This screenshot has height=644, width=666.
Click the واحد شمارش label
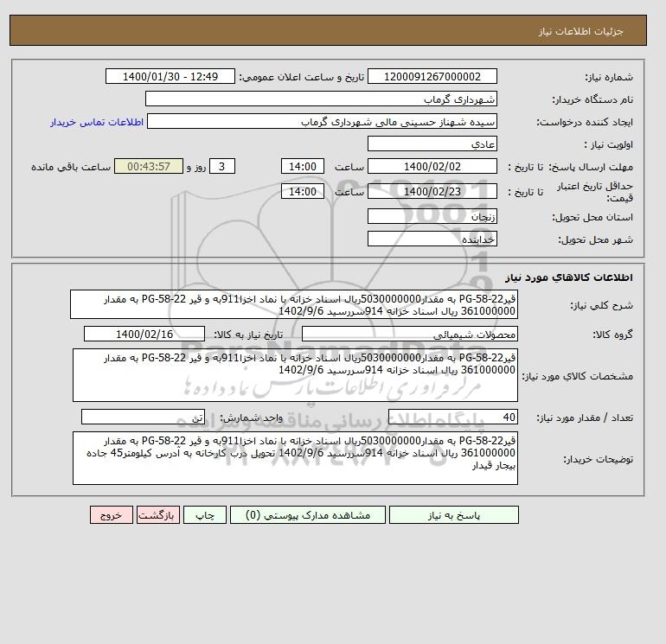tap(252, 418)
